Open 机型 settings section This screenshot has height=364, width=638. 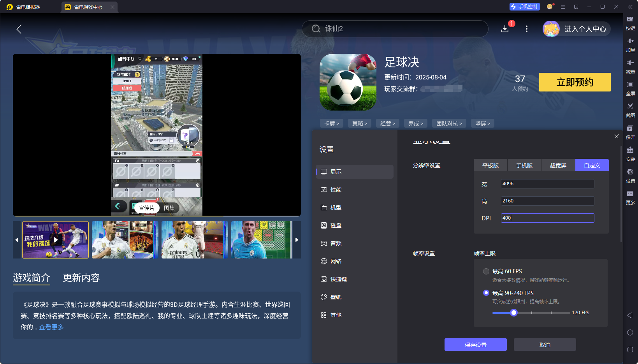click(355, 207)
